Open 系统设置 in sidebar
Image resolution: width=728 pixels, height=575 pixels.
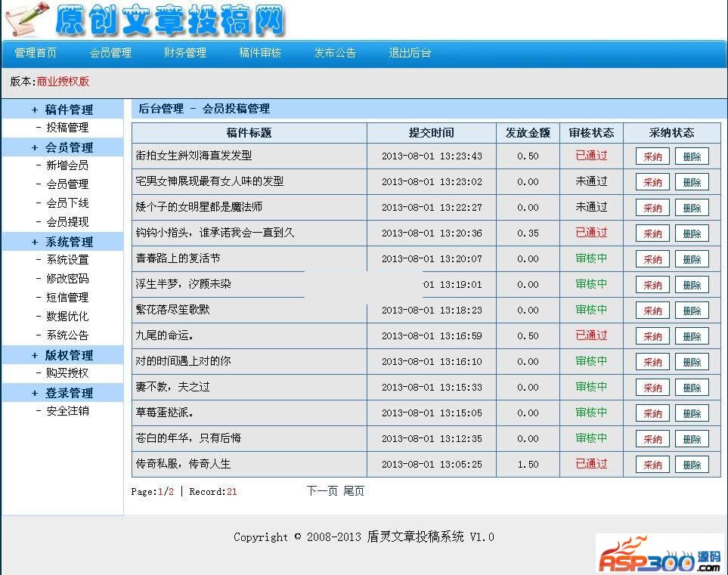(67, 259)
